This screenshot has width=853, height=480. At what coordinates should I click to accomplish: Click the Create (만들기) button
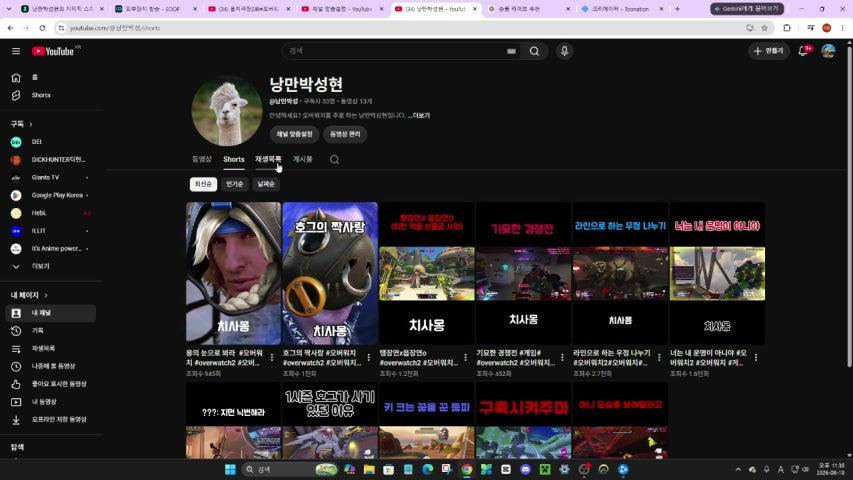click(x=768, y=51)
